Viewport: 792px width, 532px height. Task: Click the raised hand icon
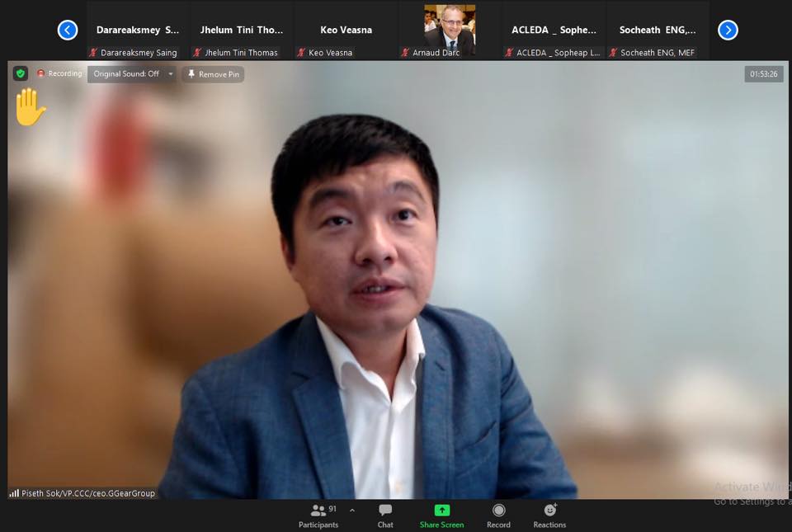pyautogui.click(x=30, y=107)
